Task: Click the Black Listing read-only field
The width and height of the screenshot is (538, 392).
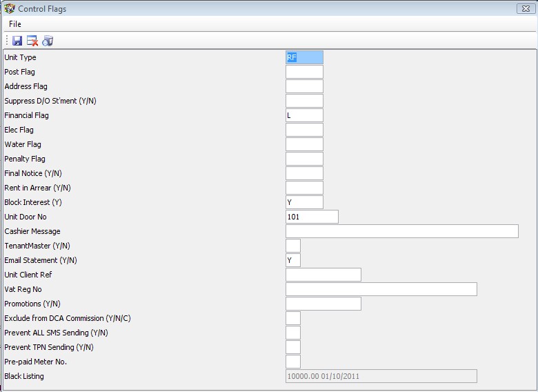Action: coord(381,377)
